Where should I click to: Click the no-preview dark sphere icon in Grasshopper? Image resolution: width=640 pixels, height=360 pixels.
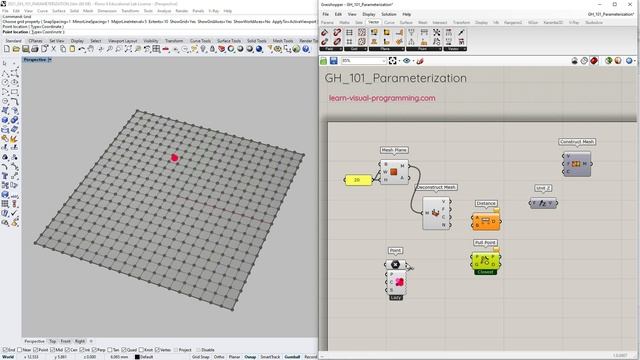(x=575, y=61)
